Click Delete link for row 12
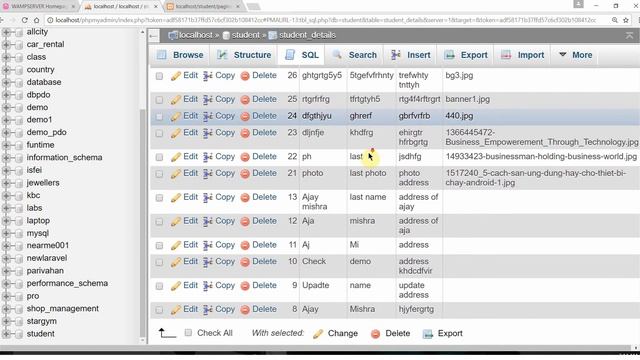Image resolution: width=640 pixels, height=360 pixels. coord(264,221)
